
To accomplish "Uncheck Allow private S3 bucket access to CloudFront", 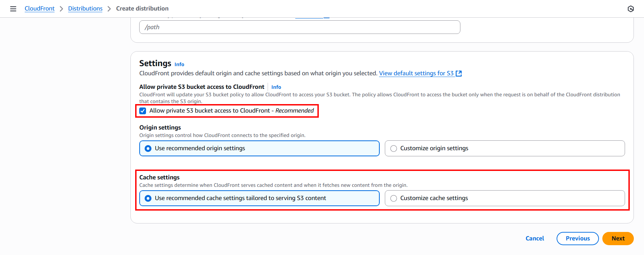I will click(x=143, y=111).
